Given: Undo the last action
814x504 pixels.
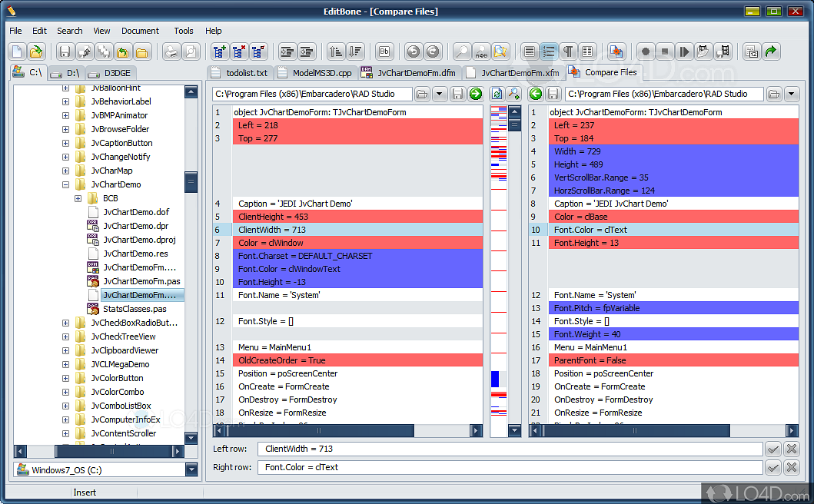Looking at the screenshot, I should (x=413, y=51).
